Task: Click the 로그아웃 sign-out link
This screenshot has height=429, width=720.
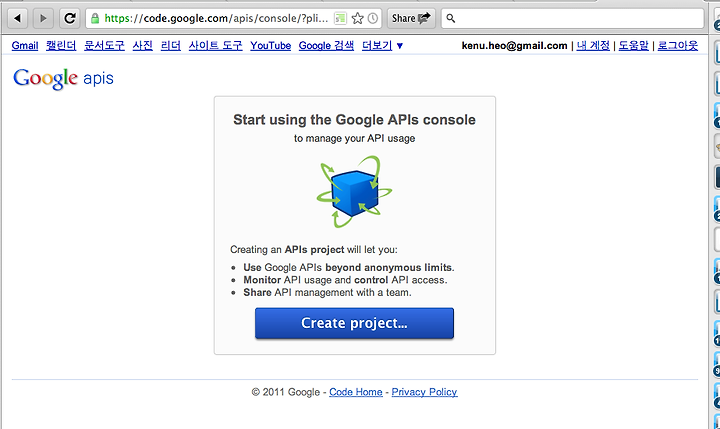Action: pos(677,45)
